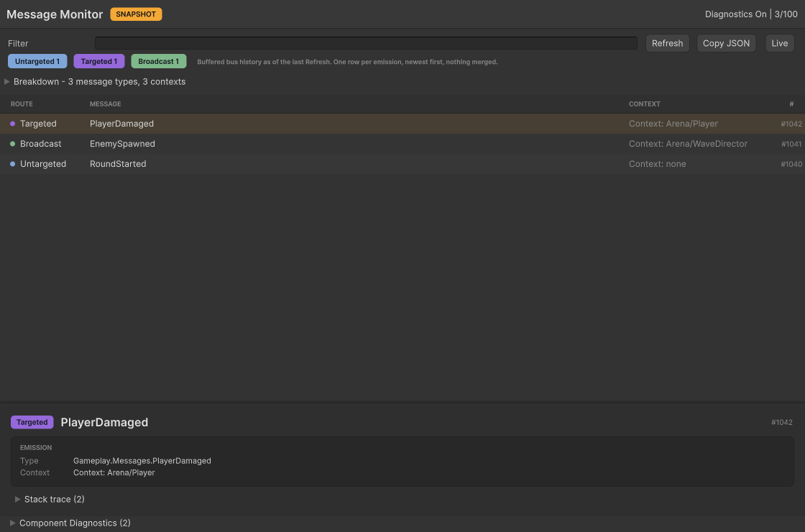Click the Diagnostics On | 3/100 status
The height and width of the screenshot is (532, 805).
click(751, 14)
